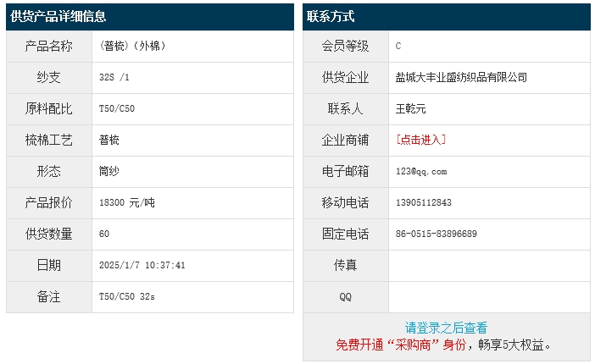Click the date value 2025/1/7 10:37:41
This screenshot has height=364, width=595.
142,265
